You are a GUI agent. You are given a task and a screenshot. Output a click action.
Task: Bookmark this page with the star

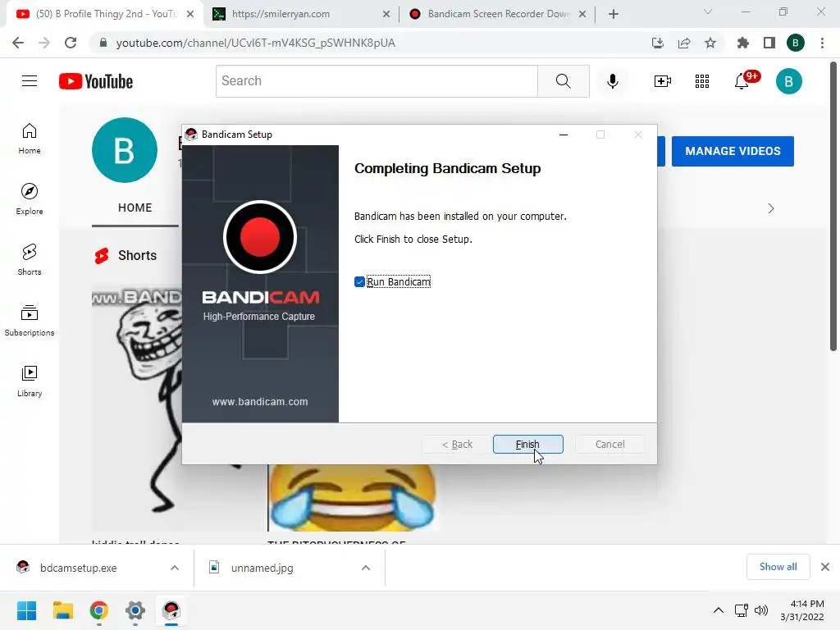pyautogui.click(x=710, y=43)
